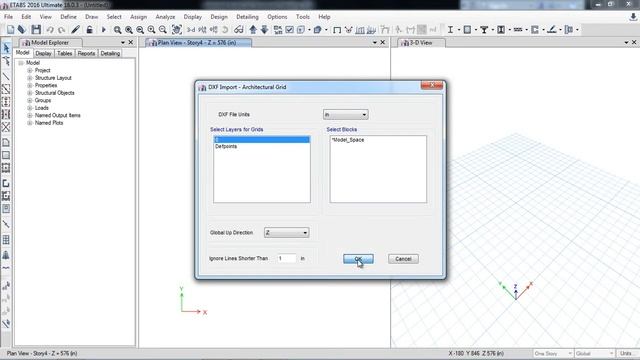
Task: Expand the Structure Layout tree node
Action: point(30,78)
